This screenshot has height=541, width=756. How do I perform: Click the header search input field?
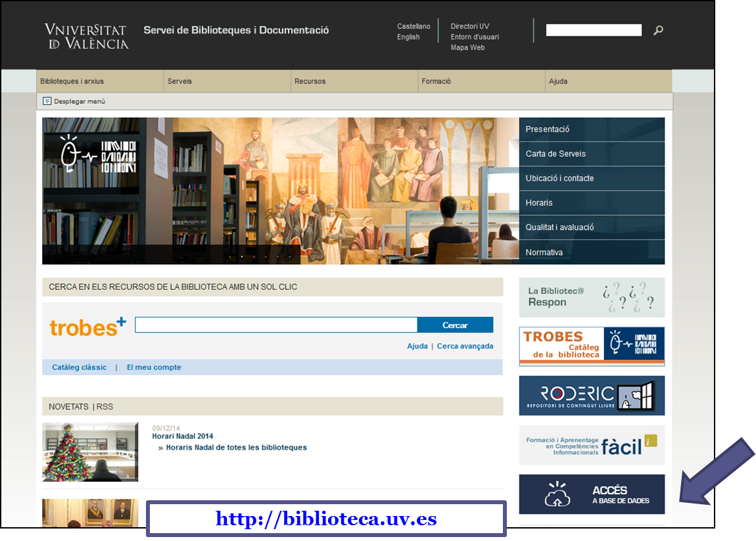pyautogui.click(x=594, y=30)
